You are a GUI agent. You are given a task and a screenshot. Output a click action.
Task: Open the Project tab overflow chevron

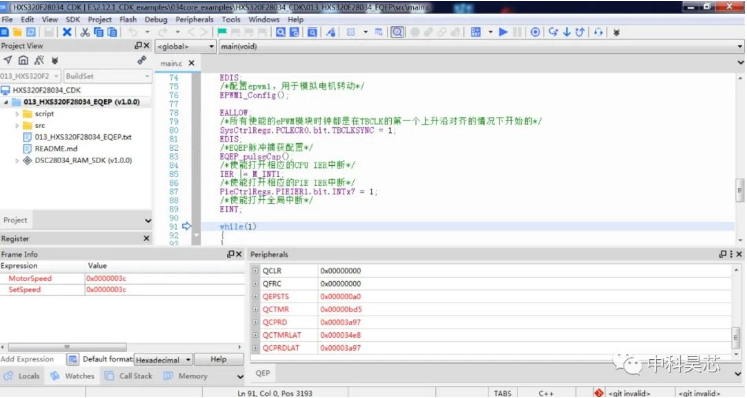pos(148,221)
